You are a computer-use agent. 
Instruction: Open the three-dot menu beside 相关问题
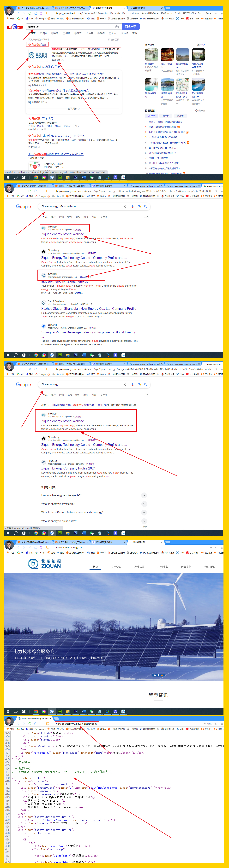(59, 487)
